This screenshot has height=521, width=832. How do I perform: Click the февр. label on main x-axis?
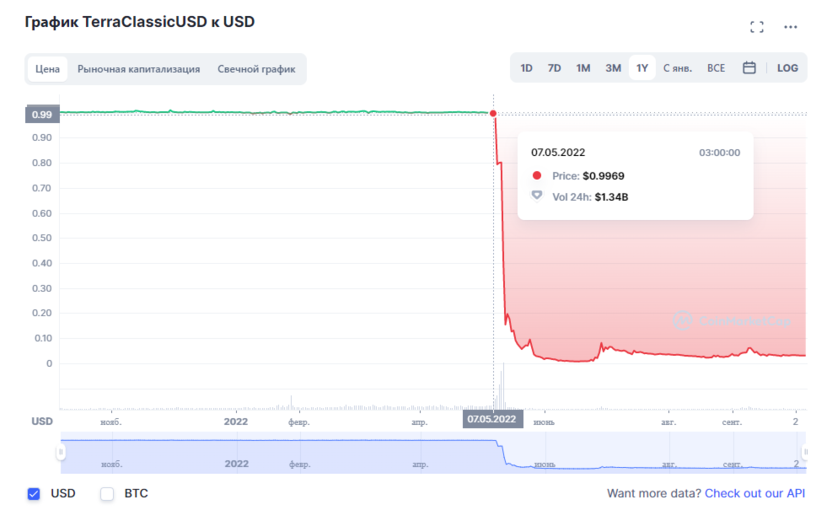[299, 422]
